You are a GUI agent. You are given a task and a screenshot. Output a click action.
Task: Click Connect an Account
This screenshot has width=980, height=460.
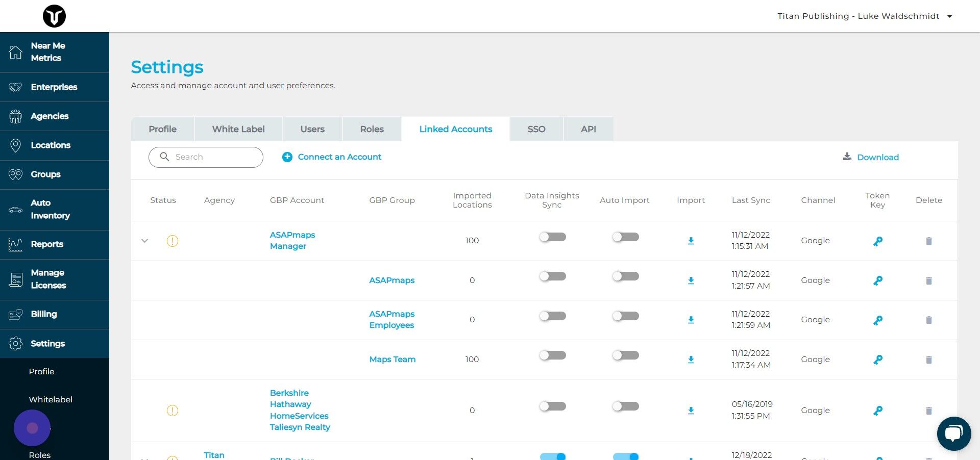[x=331, y=157]
